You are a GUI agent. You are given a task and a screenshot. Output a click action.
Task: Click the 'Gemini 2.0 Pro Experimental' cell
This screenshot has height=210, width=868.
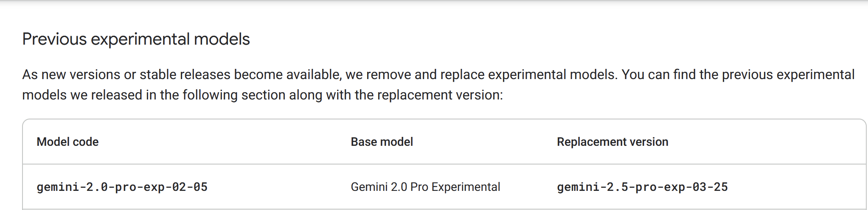coord(425,187)
